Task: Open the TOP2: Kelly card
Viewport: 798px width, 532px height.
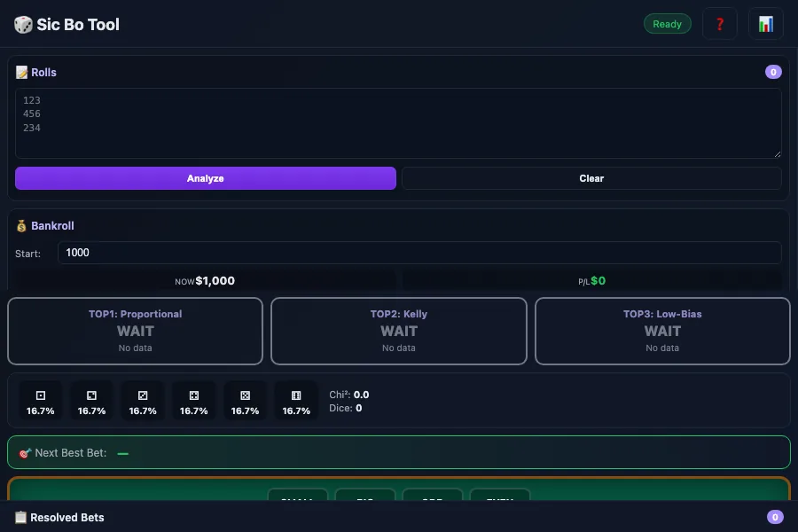Action: click(x=398, y=331)
